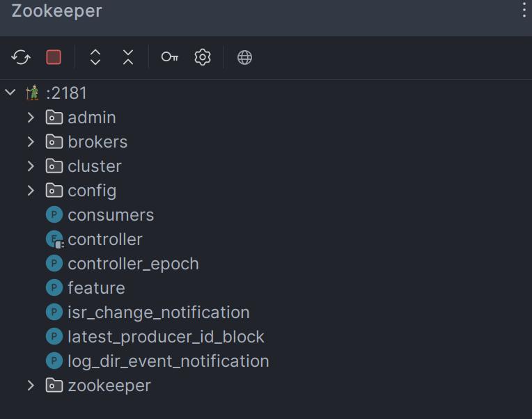Expand the zookeeper folder
The image size is (532, 419).
coord(31,386)
